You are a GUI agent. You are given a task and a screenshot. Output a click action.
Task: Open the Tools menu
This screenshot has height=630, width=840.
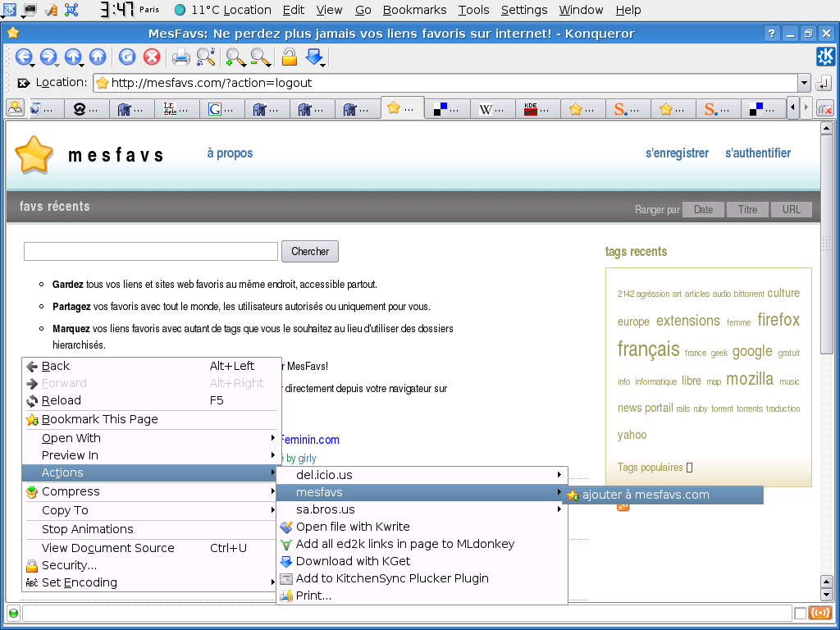[x=473, y=10]
